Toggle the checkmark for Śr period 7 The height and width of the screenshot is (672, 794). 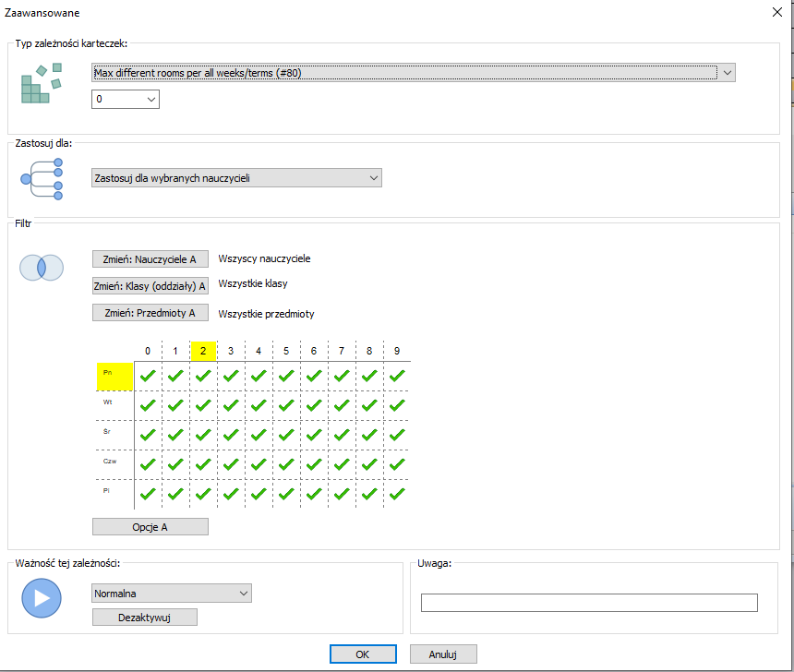tap(342, 434)
